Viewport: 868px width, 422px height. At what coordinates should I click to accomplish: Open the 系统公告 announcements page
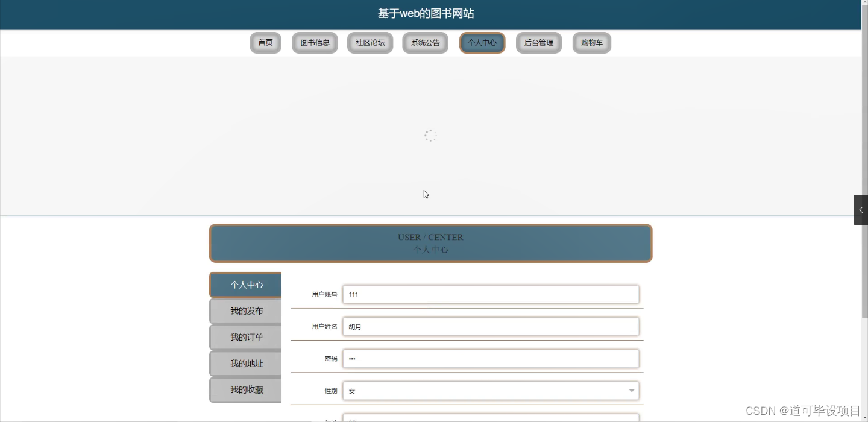pyautogui.click(x=425, y=42)
